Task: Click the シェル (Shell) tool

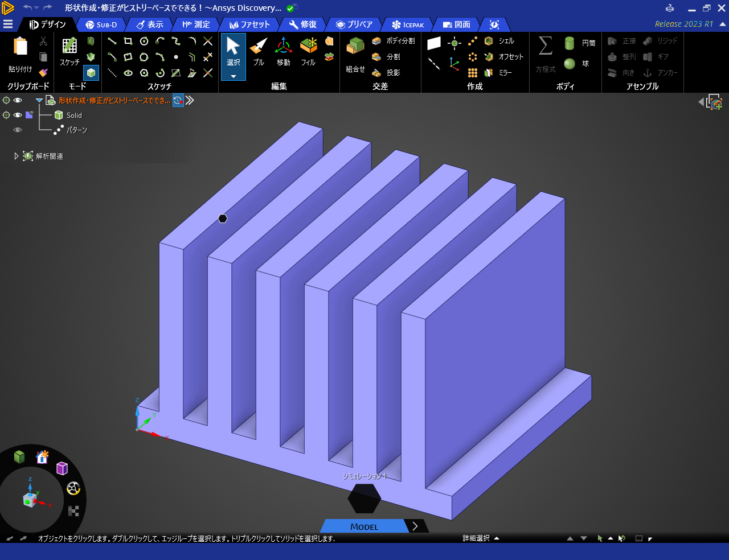Action: (x=499, y=41)
